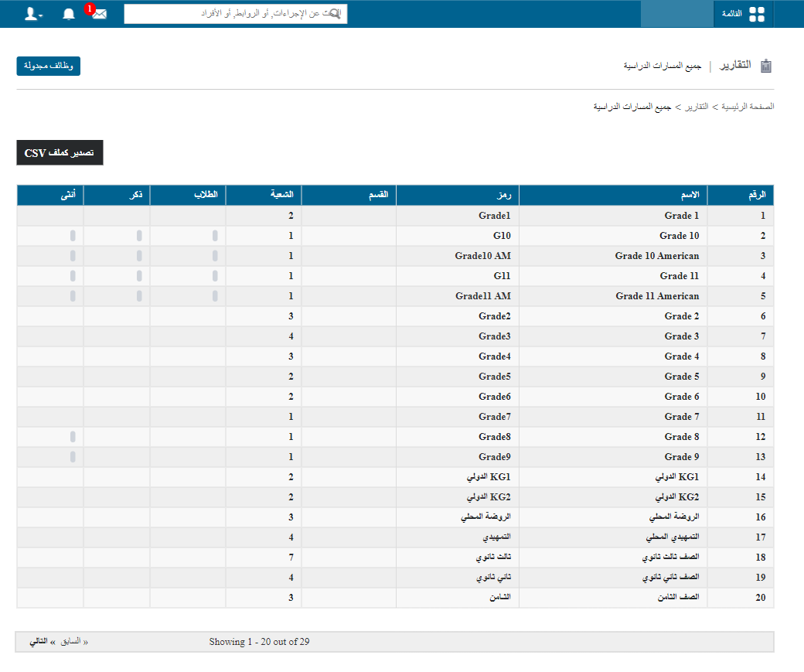Click the "ثالث ثانوي" code cell
Image resolution: width=804 pixels, height=672 pixels.
coord(458,557)
